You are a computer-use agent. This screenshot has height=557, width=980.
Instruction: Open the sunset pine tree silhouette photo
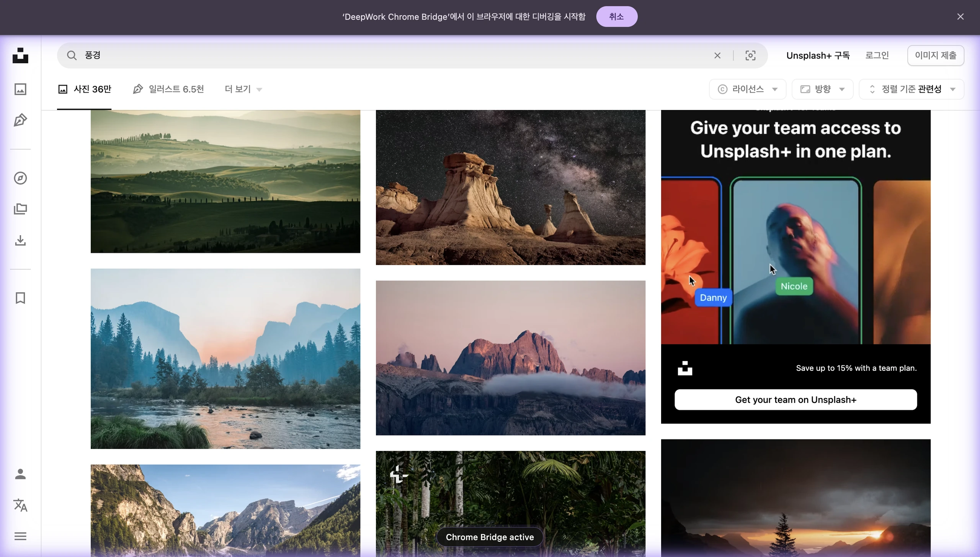[795, 498]
